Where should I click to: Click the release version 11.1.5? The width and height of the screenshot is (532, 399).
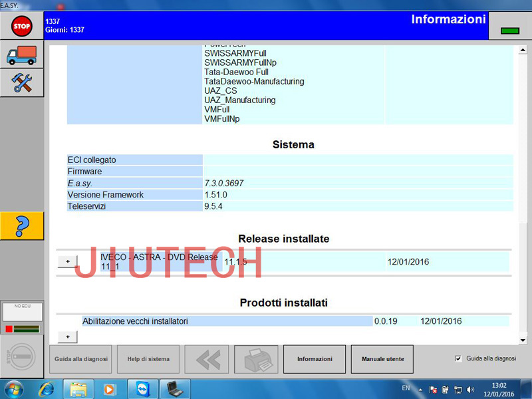(235, 261)
